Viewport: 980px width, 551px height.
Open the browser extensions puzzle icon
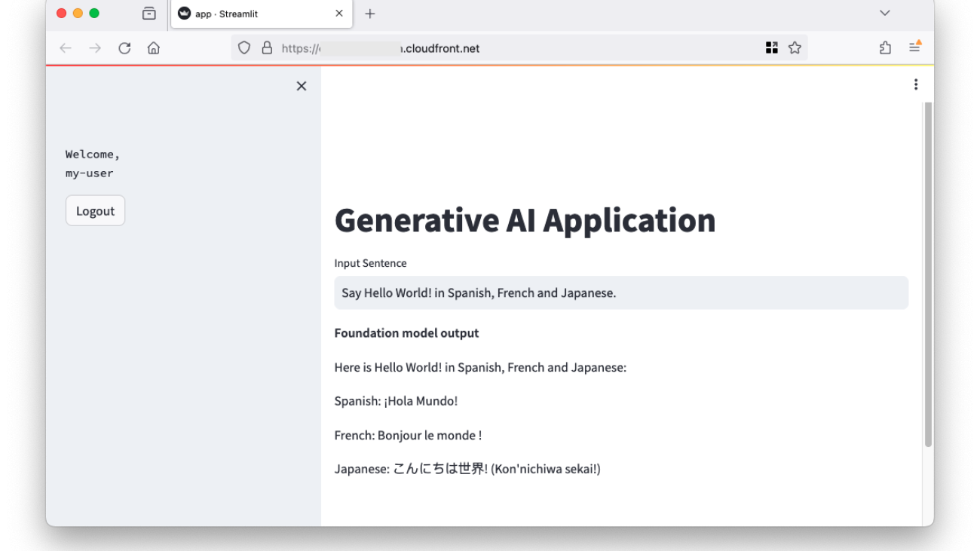[x=885, y=48]
